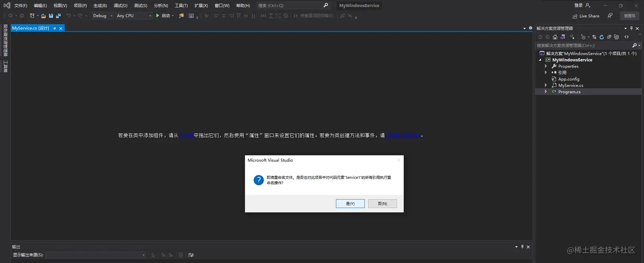The width and height of the screenshot is (644, 263).
Task: Open the Debug configuration dropdown
Action: click(x=103, y=16)
